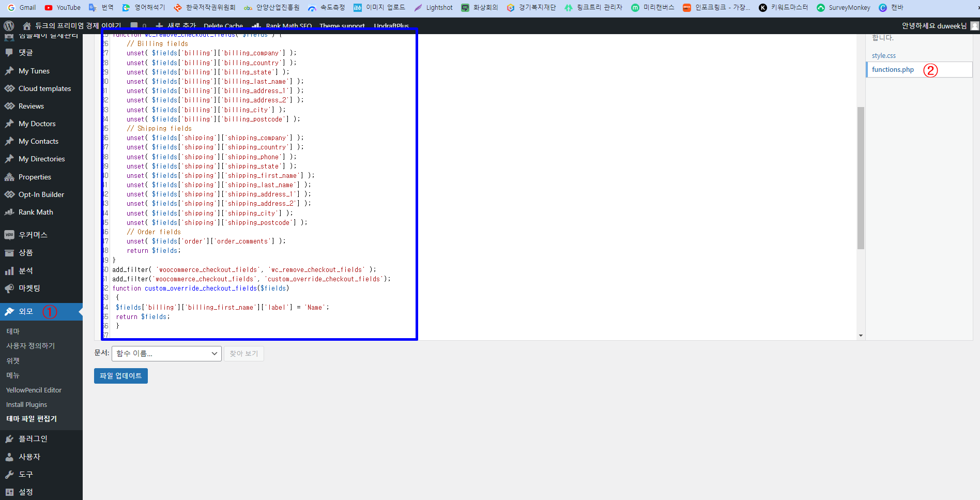Click 파일 업데이트 button
Screen dimensions: 980x500
point(121,376)
